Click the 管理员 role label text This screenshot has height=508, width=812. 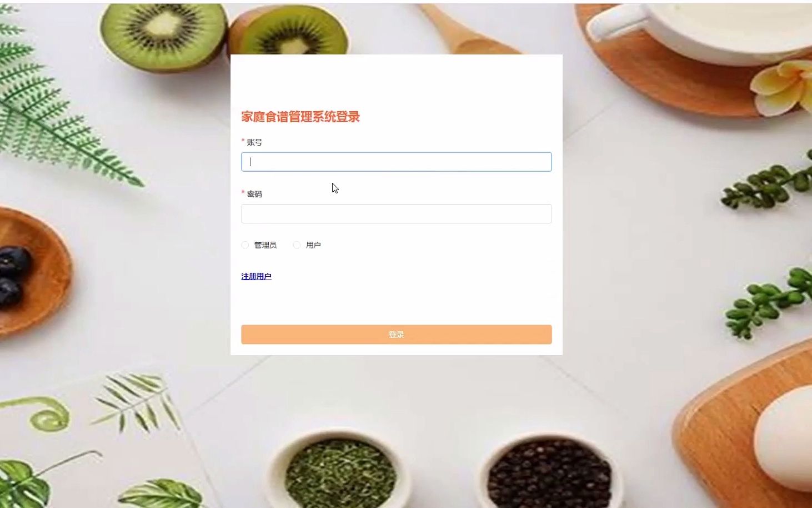click(265, 245)
